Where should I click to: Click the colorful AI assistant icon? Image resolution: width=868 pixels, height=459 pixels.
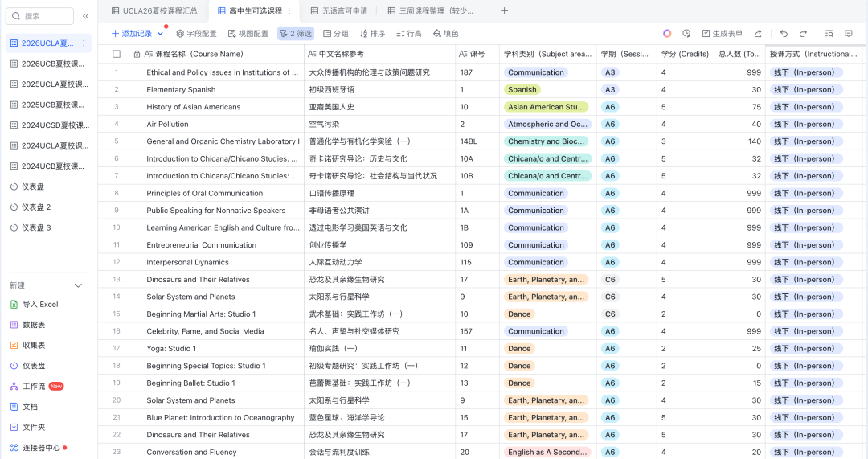tap(667, 34)
